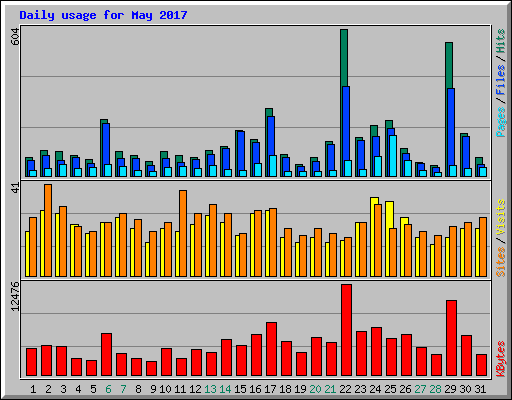The height and width of the screenshot is (400, 512).
Task: Click green weekend day label 7
Action: [123, 389]
